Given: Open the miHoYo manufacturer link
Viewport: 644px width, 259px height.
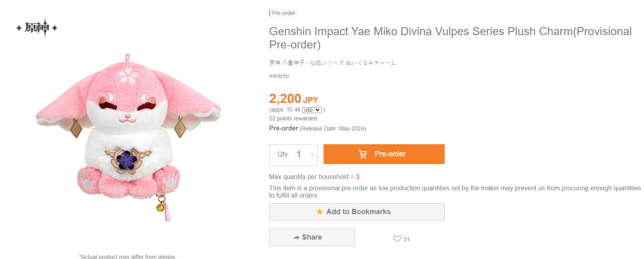Looking at the screenshot, I should point(279,76).
